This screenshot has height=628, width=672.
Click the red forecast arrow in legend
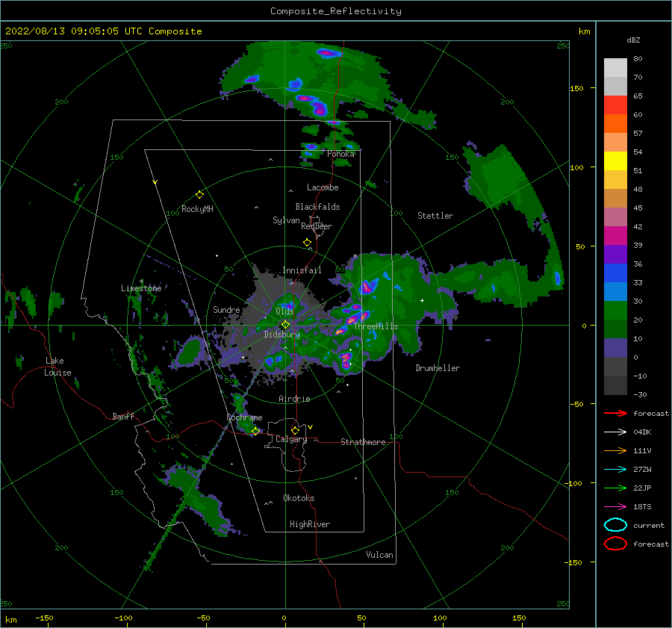point(615,413)
